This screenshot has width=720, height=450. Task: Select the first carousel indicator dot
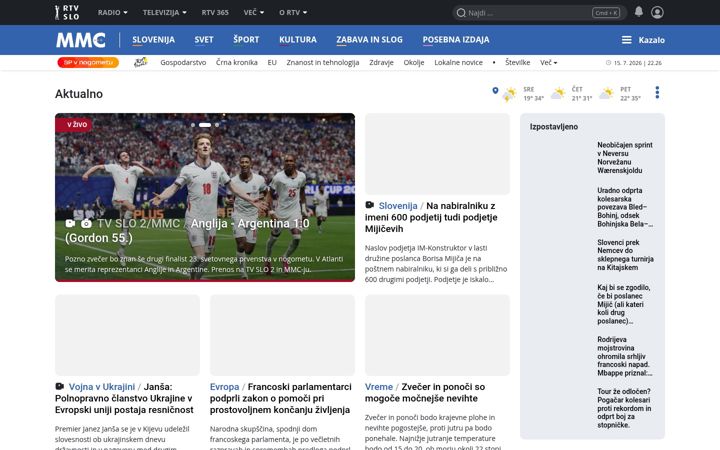tap(193, 125)
